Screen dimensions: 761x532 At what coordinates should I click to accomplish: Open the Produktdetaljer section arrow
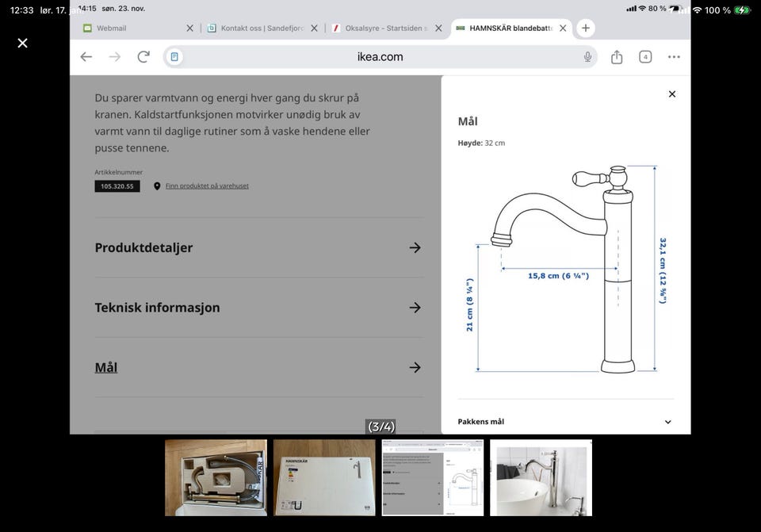tap(415, 247)
